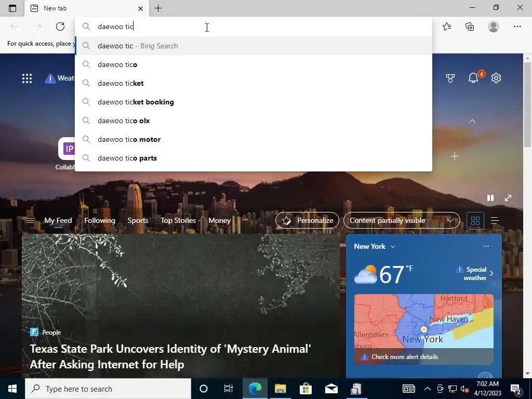Screen dimensions: 532x399
Task: Click the muted volume tray icon
Action: [x=464, y=389]
